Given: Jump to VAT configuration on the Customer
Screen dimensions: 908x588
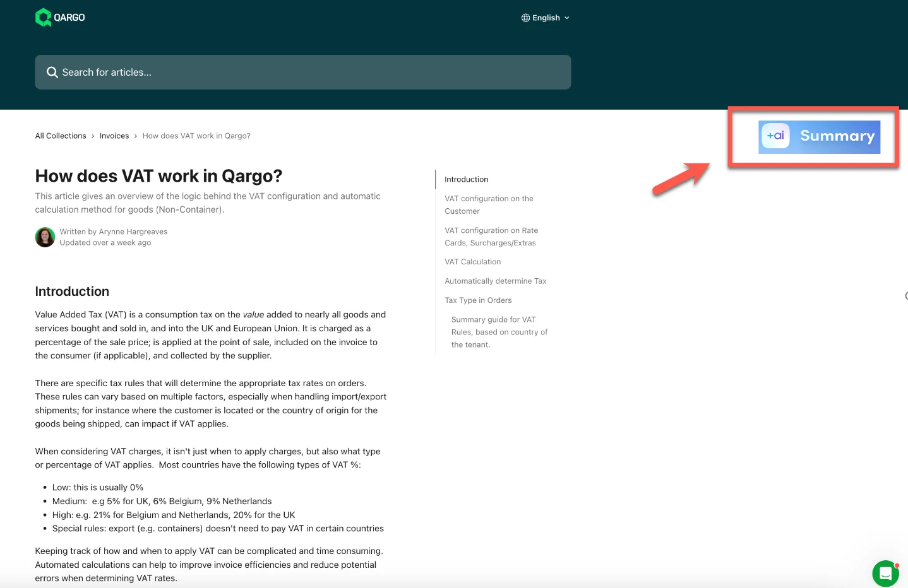Looking at the screenshot, I should (x=489, y=205).
